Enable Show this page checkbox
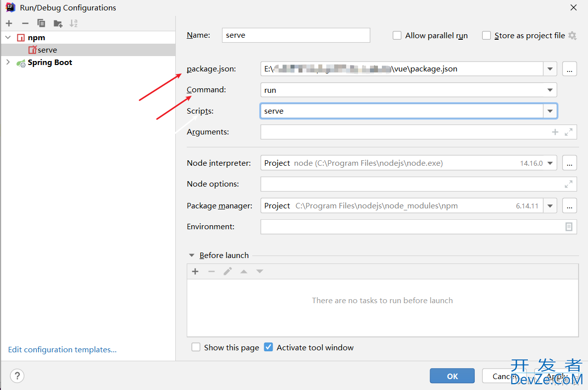This screenshot has width=588, height=390. (x=196, y=347)
